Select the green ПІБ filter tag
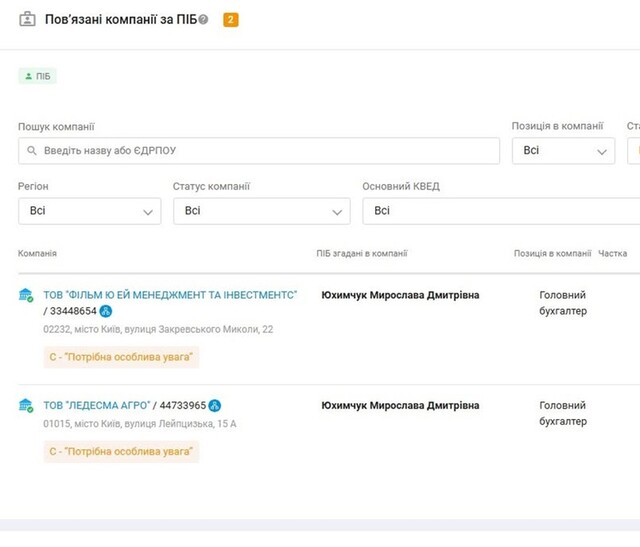Screen dimensions: 640x547 point(38,76)
